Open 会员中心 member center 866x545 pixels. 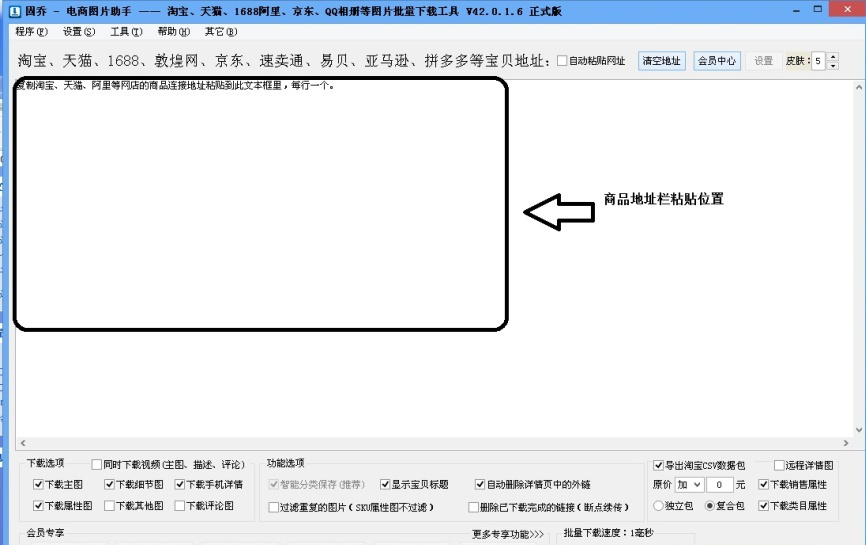[x=716, y=61]
